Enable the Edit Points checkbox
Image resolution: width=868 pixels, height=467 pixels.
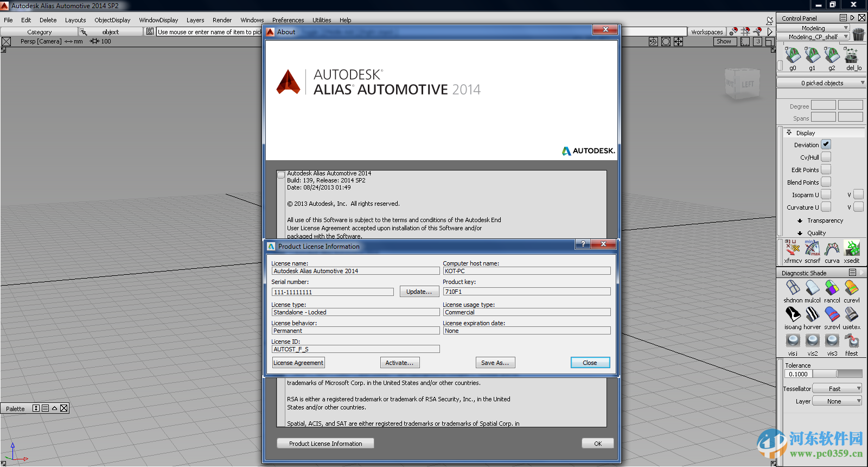click(x=826, y=169)
